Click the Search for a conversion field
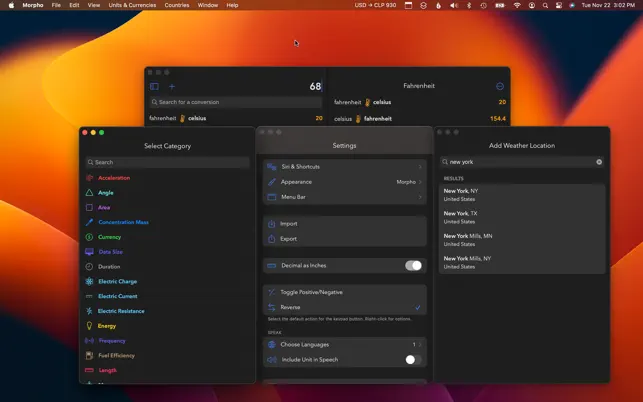The width and height of the screenshot is (643, 402). point(236,102)
